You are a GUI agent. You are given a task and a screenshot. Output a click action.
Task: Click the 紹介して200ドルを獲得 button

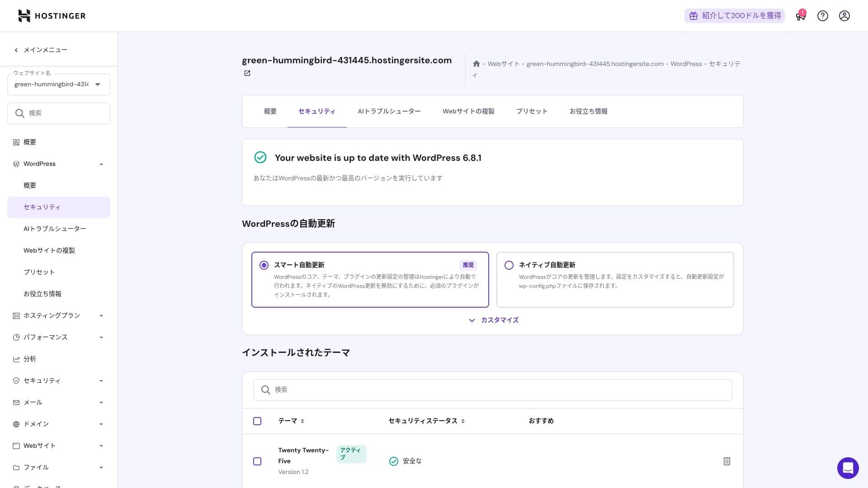[735, 16]
